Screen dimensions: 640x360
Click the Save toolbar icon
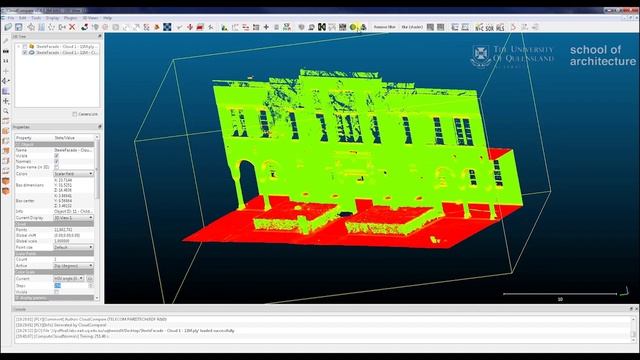tap(19, 27)
